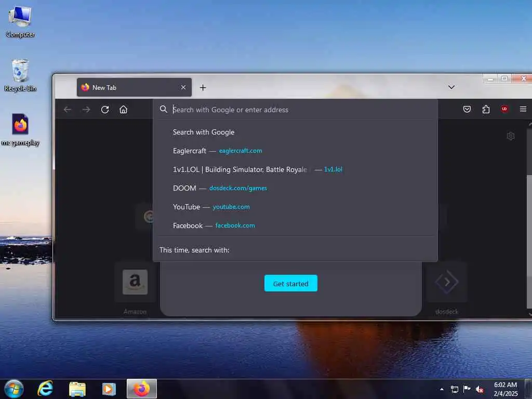Launch Internet Explorer from the taskbar
Image resolution: width=532 pixels, height=399 pixels.
(x=45, y=389)
